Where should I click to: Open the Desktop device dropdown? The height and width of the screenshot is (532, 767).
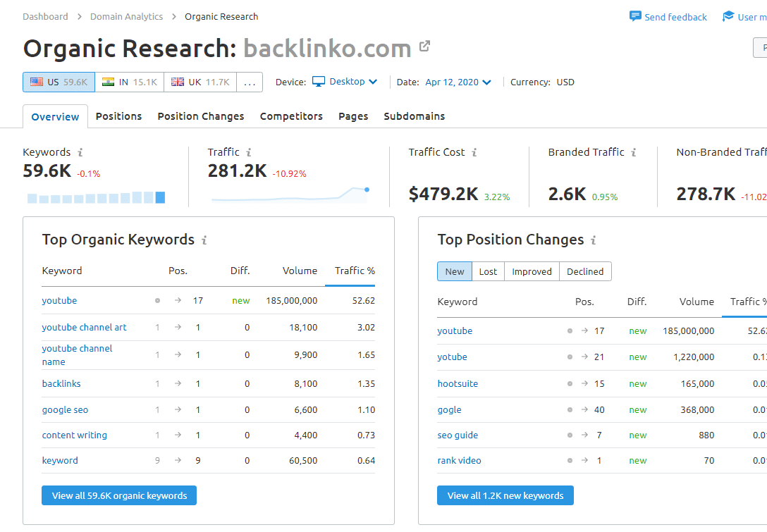(345, 82)
